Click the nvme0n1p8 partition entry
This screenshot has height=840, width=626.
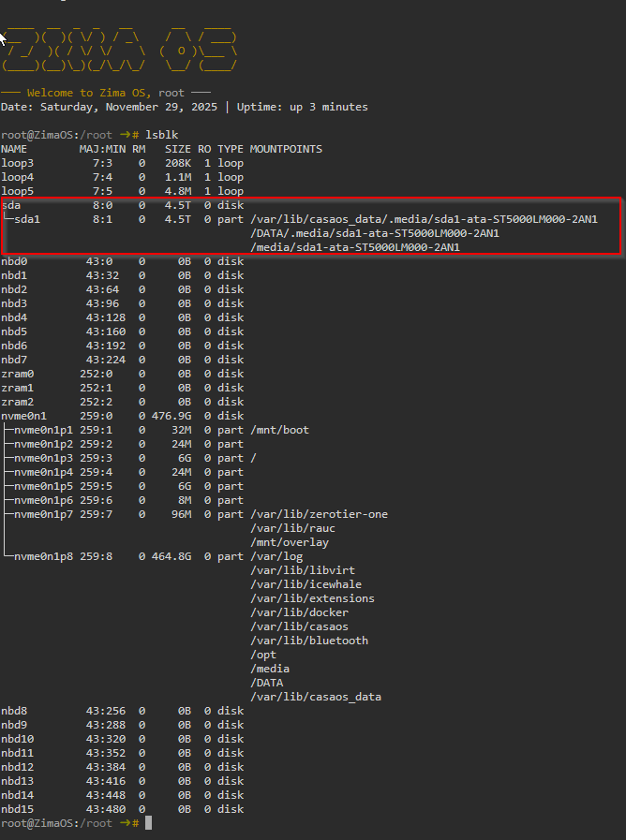click(42, 556)
